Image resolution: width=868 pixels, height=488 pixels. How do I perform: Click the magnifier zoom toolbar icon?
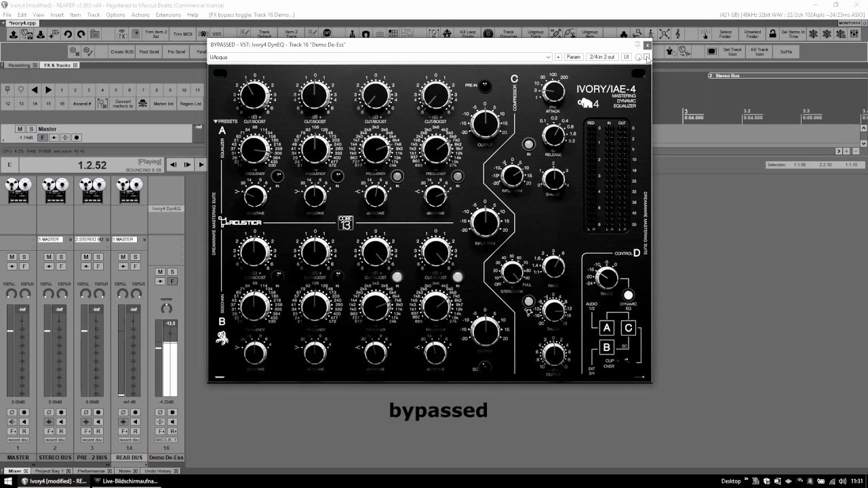[638, 33]
